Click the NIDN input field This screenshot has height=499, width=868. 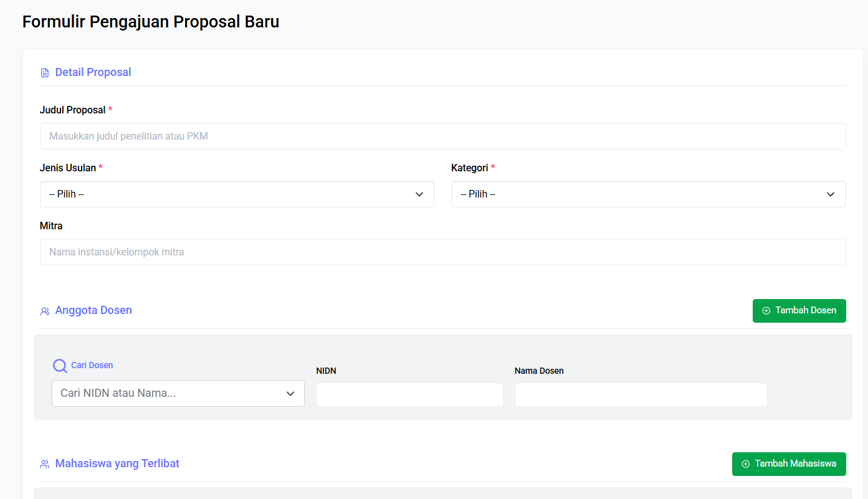coord(409,394)
